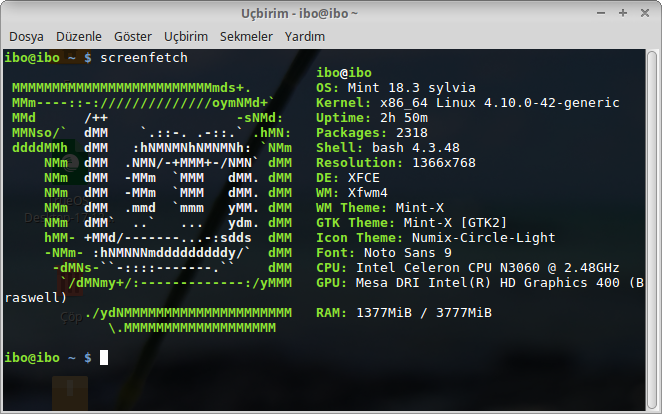Click the 'WM Theme: Mint-X' line
This screenshot has width=662, height=414.
pyautogui.click(x=380, y=208)
